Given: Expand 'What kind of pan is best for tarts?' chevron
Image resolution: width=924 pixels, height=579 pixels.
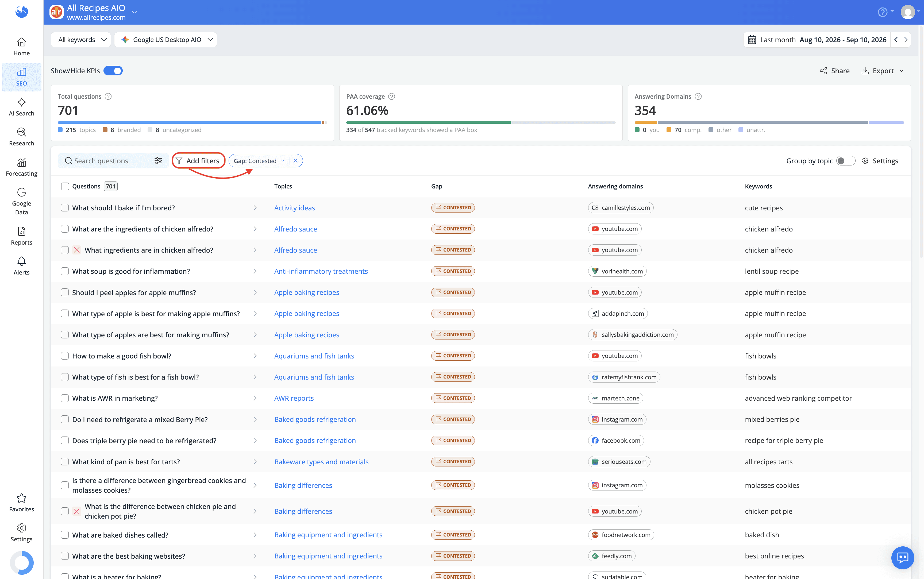Looking at the screenshot, I should [255, 462].
